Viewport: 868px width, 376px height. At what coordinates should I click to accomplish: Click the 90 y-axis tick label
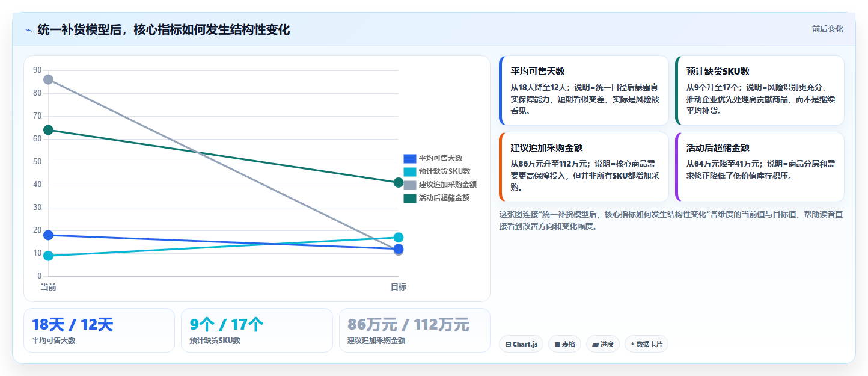click(x=37, y=70)
